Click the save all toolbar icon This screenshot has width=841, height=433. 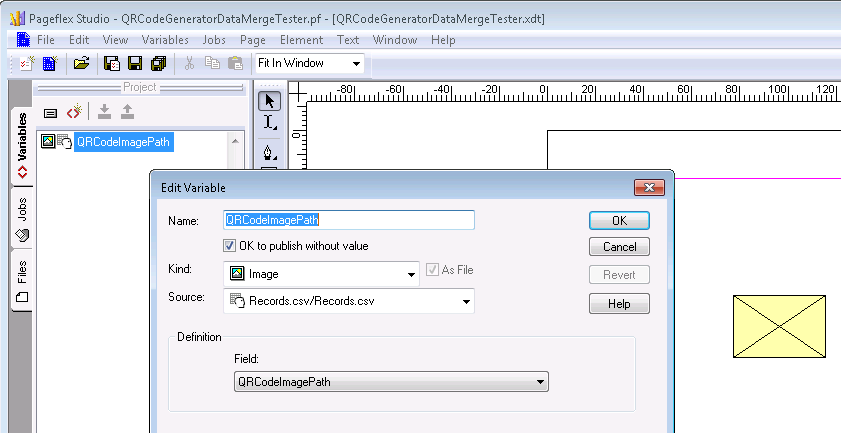(159, 64)
